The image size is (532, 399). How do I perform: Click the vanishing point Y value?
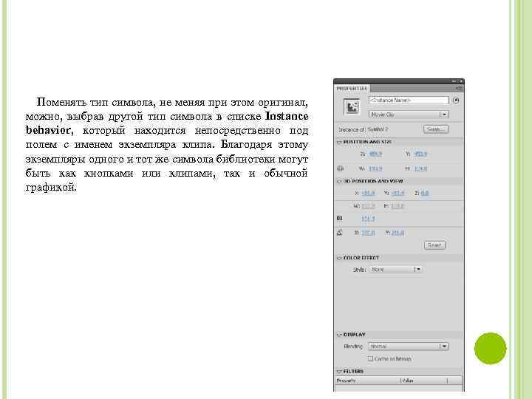coord(398,233)
